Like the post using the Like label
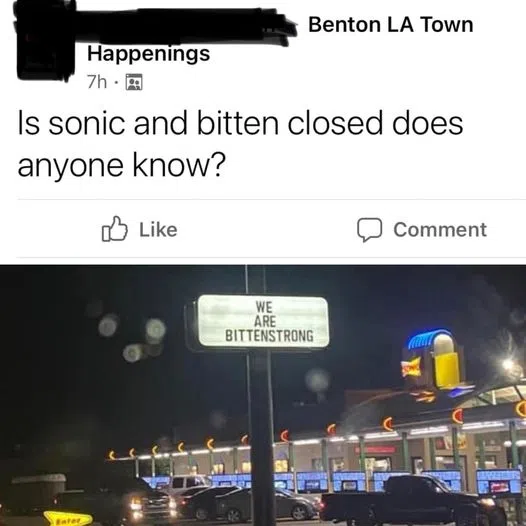The height and width of the screenshot is (526, 526). pos(158,230)
